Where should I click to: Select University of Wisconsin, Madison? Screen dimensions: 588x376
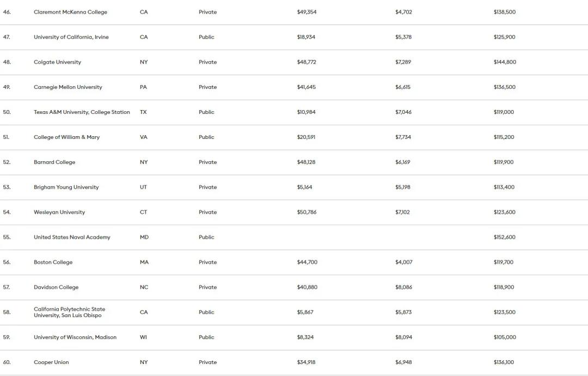[75, 337]
